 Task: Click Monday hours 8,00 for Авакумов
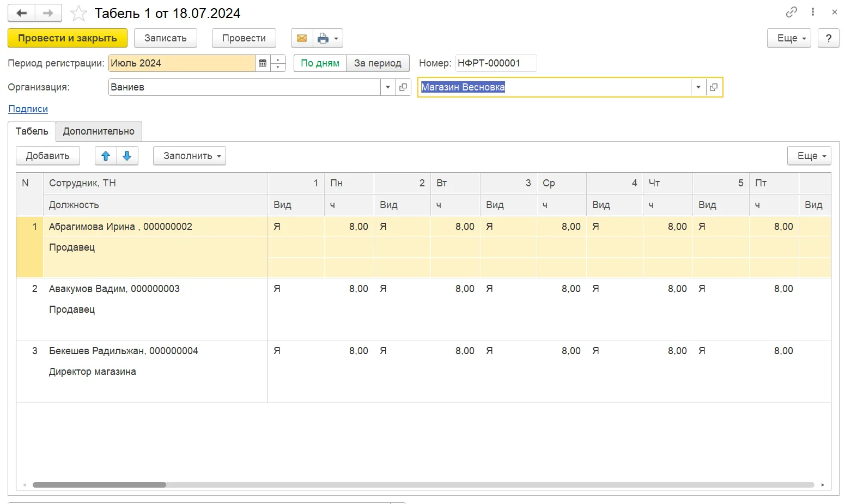349,289
